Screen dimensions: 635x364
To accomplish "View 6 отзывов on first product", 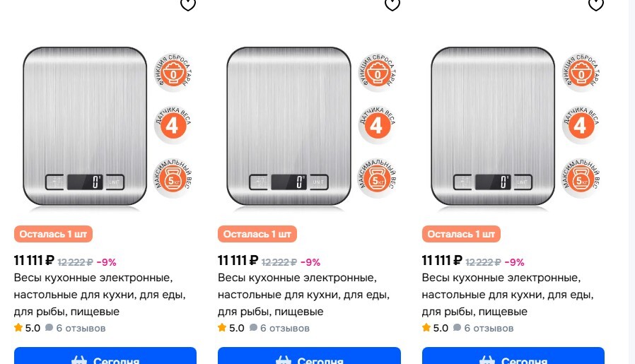I will pos(81,328).
